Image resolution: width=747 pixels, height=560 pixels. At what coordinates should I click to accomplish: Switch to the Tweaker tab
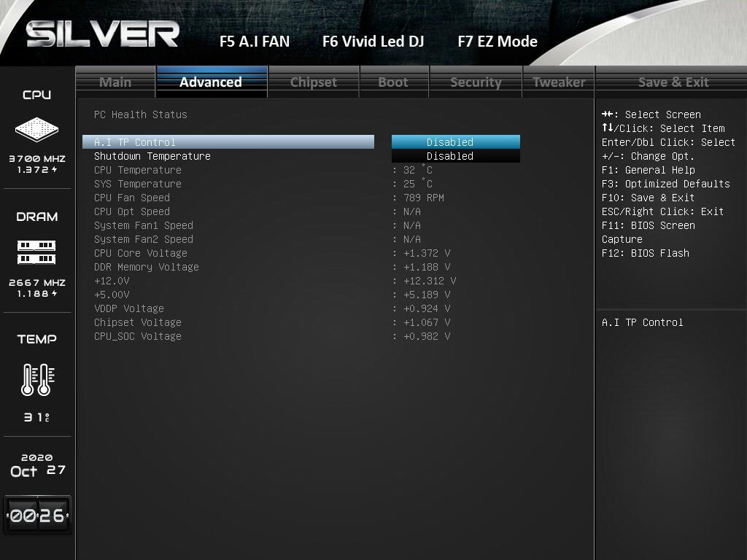click(x=559, y=82)
